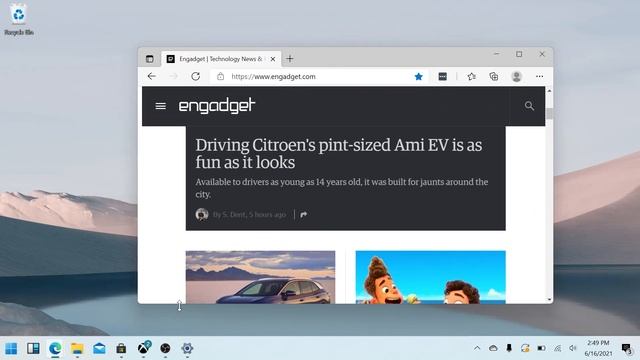Viewport: 640px width, 360px height.
Task: Open Microsoft Store from the taskbar
Action: click(x=121, y=349)
